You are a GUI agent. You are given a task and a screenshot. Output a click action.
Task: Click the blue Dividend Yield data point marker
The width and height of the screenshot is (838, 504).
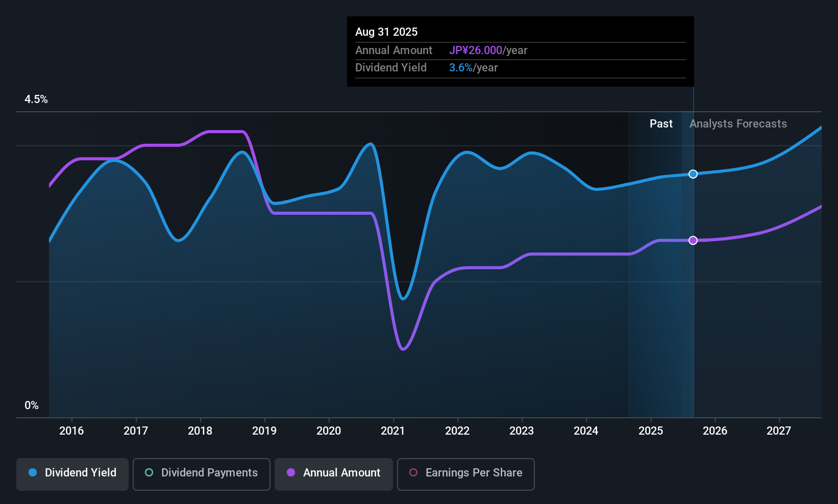click(x=693, y=174)
